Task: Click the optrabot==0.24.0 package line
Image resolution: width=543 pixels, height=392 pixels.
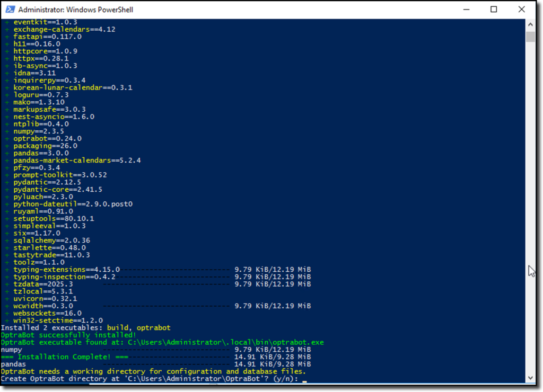Action: tap(47, 138)
